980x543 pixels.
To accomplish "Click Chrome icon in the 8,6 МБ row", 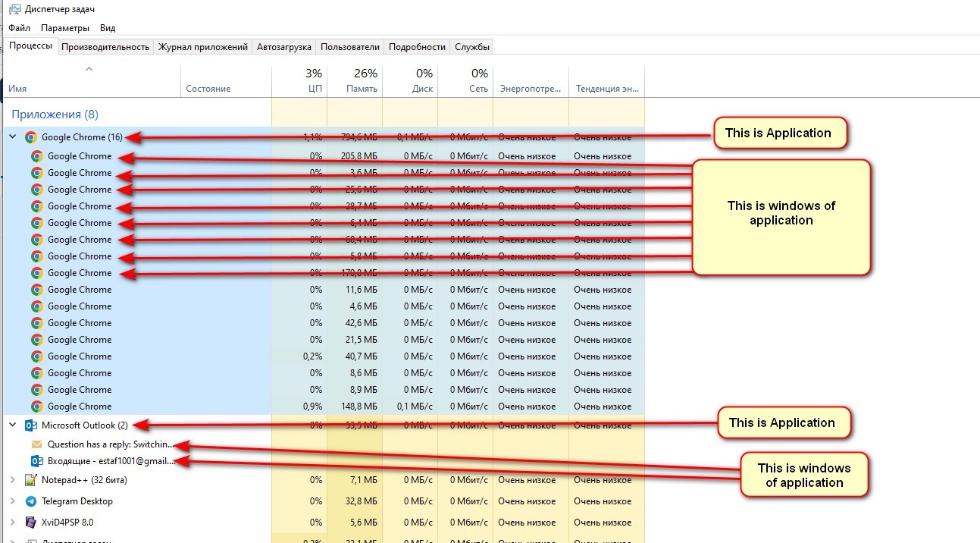I will 37,373.
